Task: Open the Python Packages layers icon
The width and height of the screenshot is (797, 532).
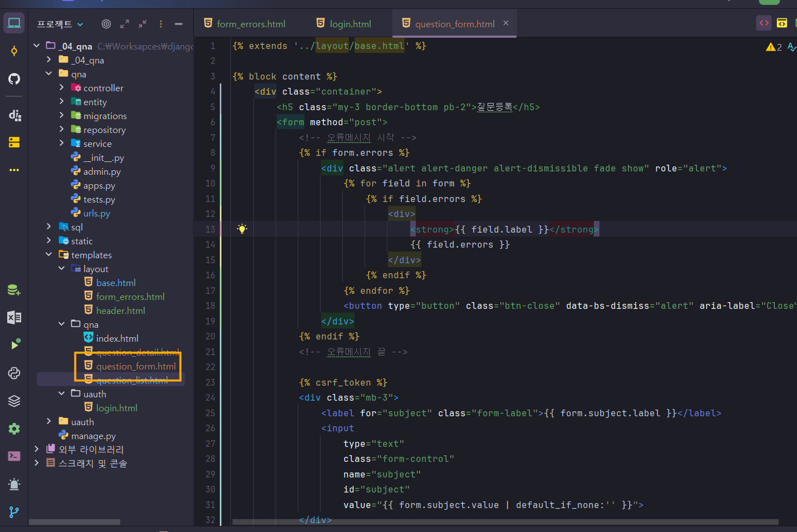Action: (14, 401)
